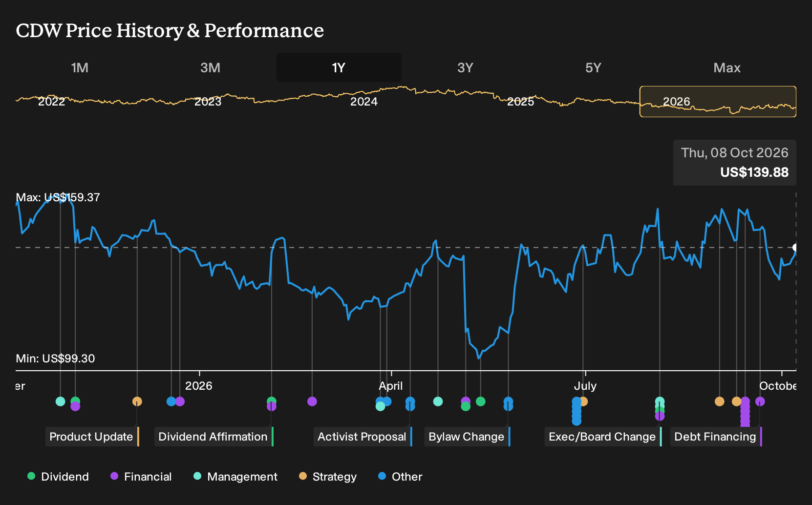
Task: Show Max price history range
Action: click(x=727, y=67)
